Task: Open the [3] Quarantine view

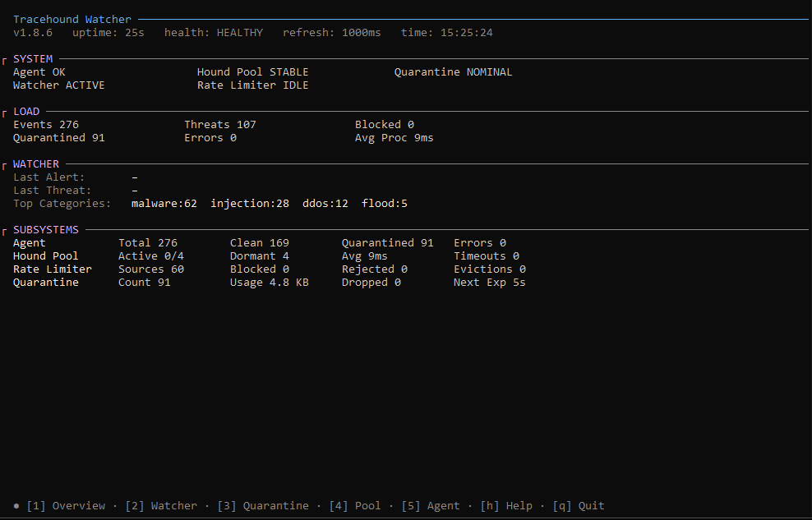Action: pos(263,505)
